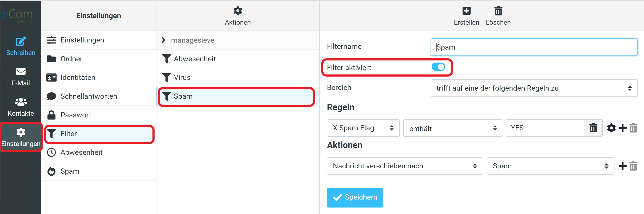Click the Löschen trash icon
Image resolution: width=644 pixels, height=214 pixels.
point(498,11)
